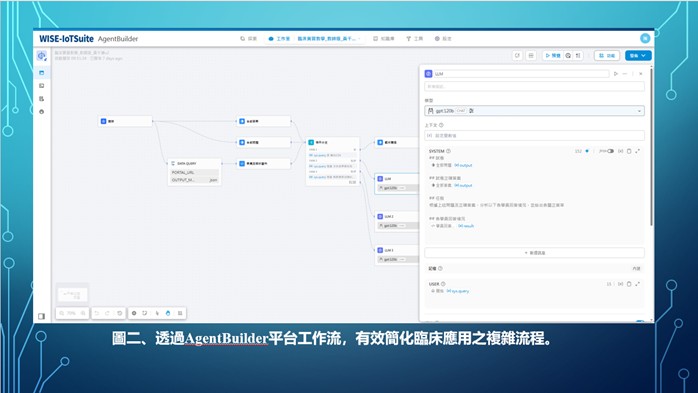Viewport: 698px width, 393px height.
Task: Click the add node plus icon in the canvas toolbar
Action: [134, 313]
